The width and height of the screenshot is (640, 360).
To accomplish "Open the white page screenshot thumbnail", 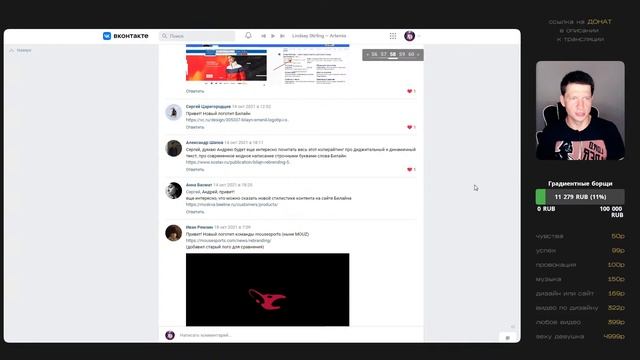I will tap(311, 66).
